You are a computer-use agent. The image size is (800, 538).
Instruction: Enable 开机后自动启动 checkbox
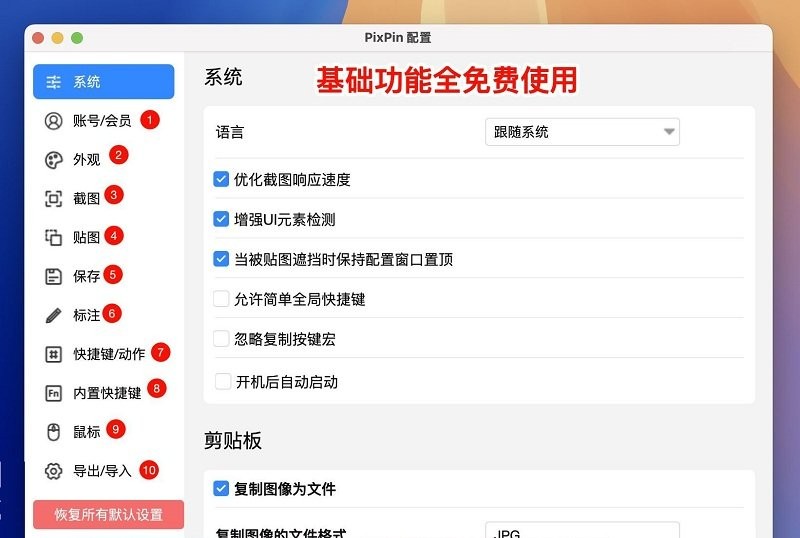(222, 381)
